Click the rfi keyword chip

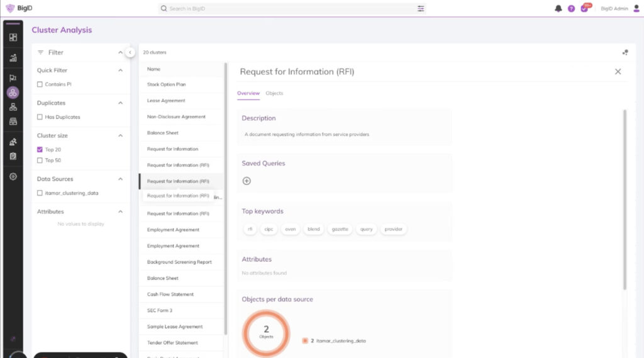(x=250, y=229)
